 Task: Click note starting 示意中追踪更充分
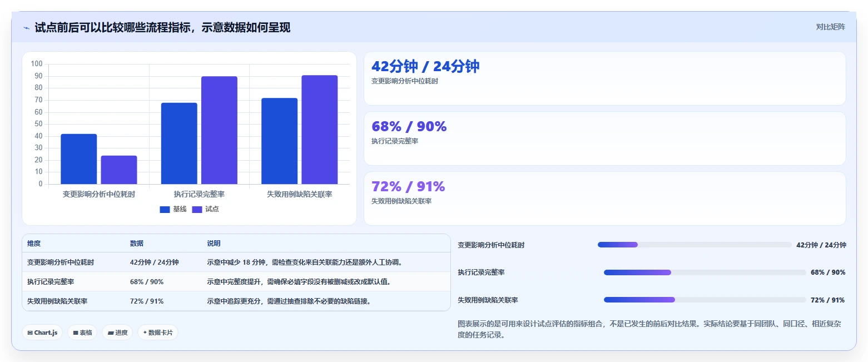[289, 301]
